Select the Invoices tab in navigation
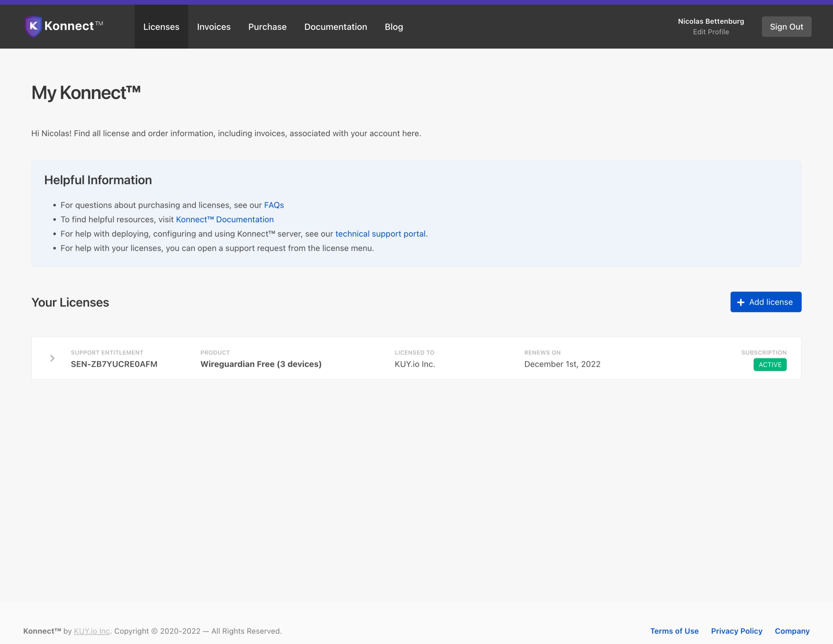This screenshot has width=833, height=644. [214, 26]
